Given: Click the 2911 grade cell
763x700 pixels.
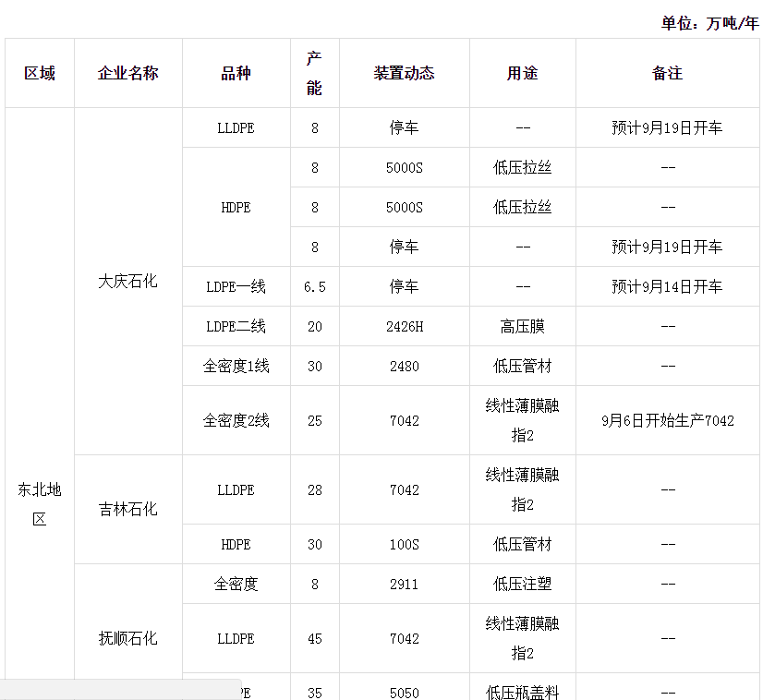Looking at the screenshot, I should pyautogui.click(x=405, y=584).
